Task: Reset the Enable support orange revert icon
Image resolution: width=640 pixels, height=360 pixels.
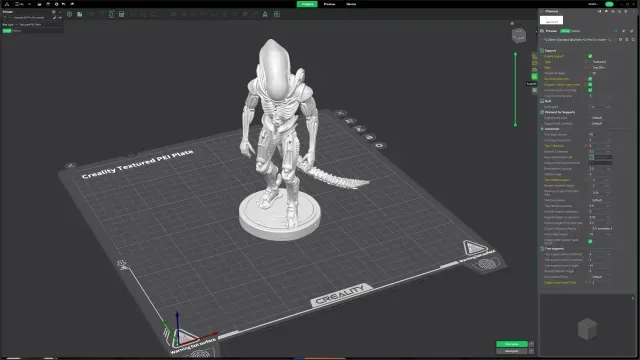Action: pyautogui.click(x=585, y=56)
